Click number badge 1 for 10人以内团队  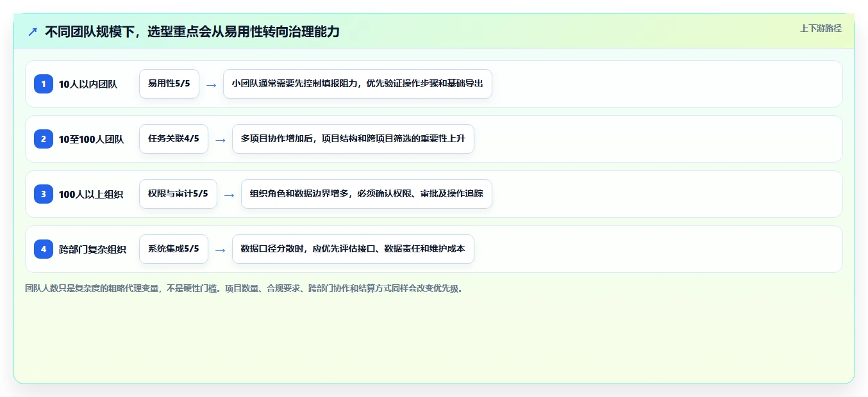coord(44,84)
